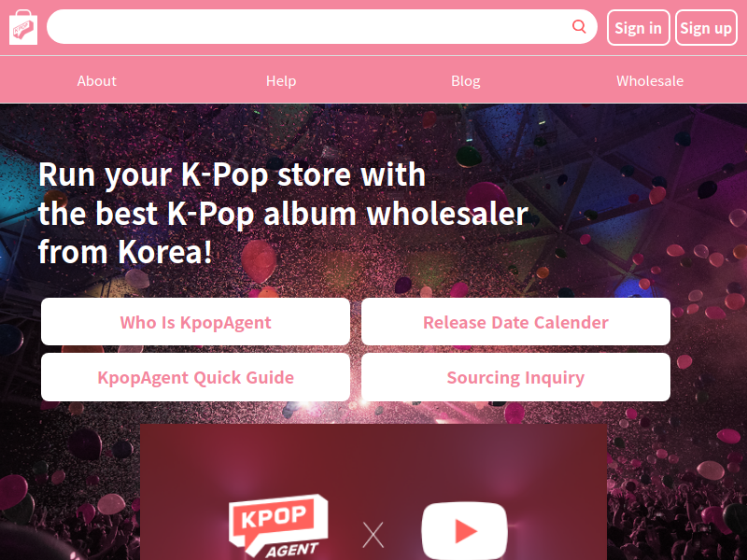Screen dimensions: 747x560
Task: Open the Wholesale menu item
Action: click(650, 81)
